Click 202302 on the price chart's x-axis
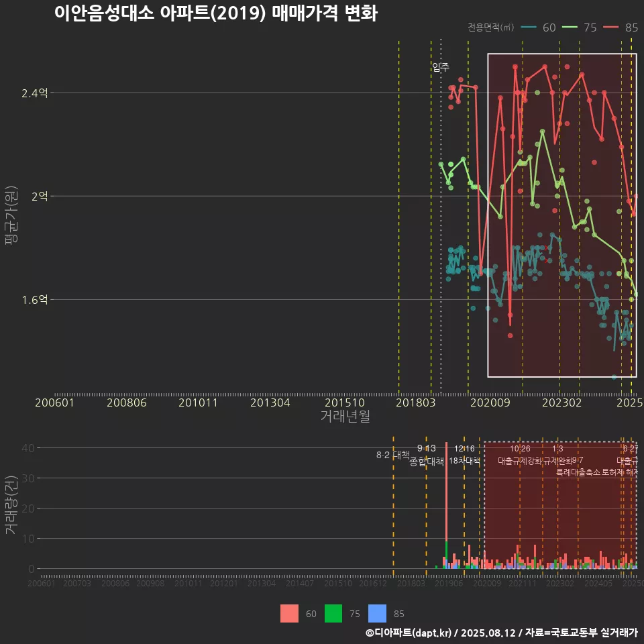 pos(562,402)
